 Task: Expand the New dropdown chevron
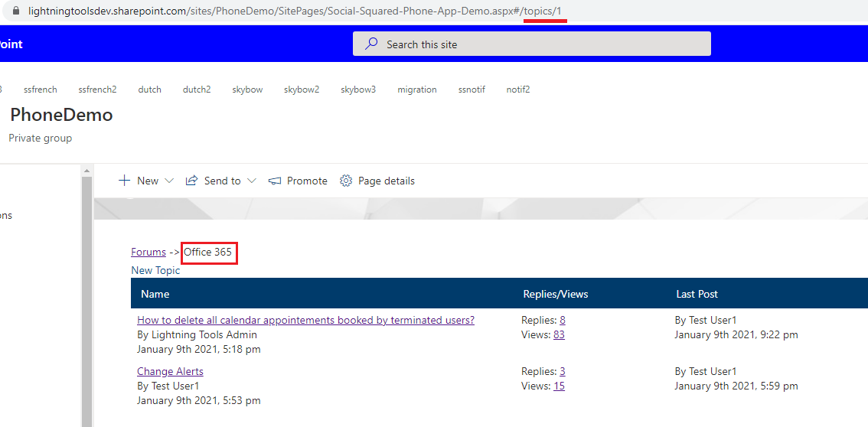point(169,181)
